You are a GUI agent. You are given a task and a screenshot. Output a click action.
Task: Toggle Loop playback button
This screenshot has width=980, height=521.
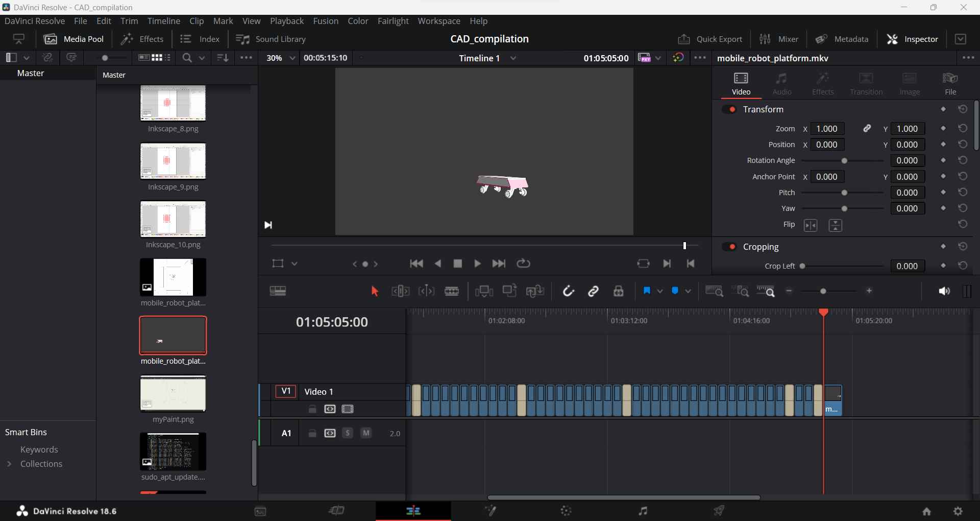click(x=524, y=264)
